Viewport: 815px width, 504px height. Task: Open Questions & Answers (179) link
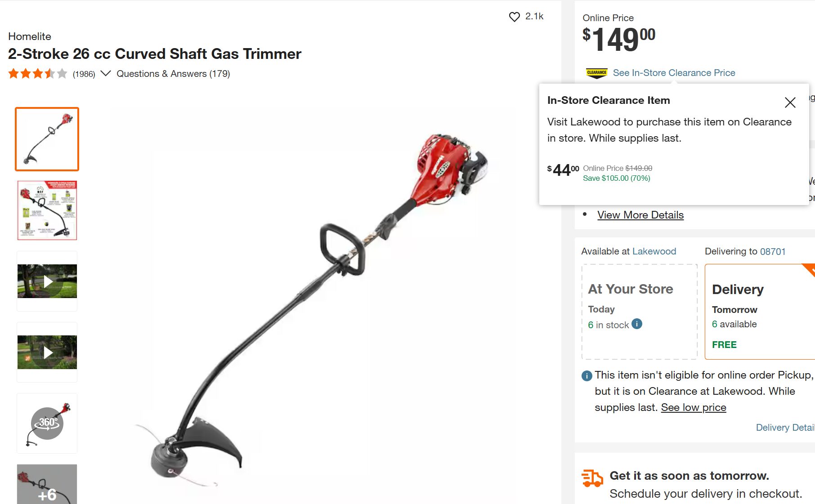(173, 74)
